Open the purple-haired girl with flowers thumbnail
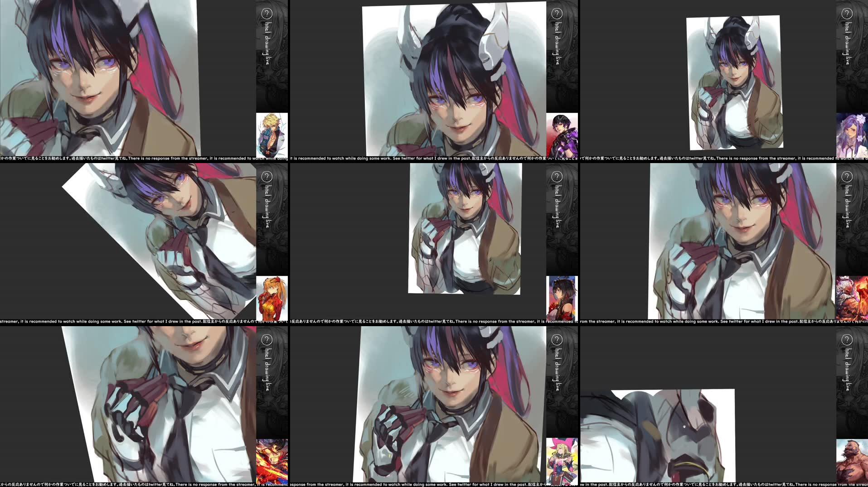The height and width of the screenshot is (487, 868). [852, 135]
